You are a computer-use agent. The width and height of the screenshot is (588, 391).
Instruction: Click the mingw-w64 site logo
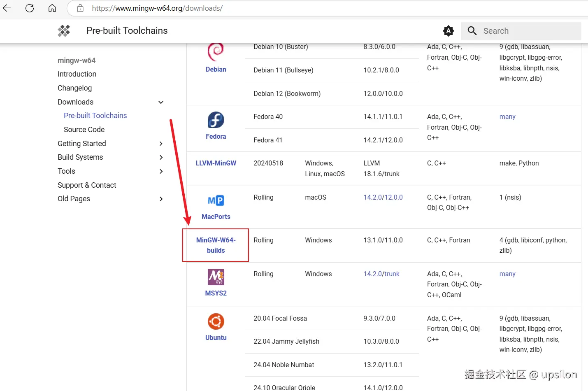[x=64, y=31]
